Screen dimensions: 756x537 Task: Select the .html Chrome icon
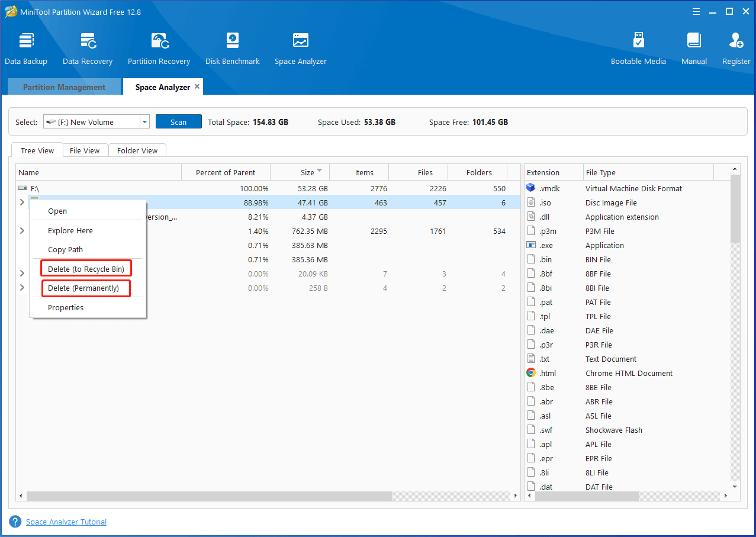[x=530, y=373]
